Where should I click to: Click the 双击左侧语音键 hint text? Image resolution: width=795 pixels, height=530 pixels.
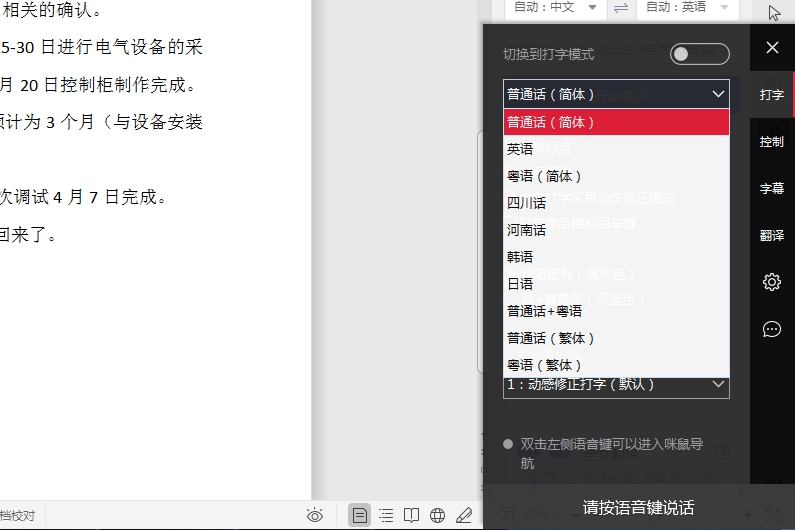tap(611, 453)
